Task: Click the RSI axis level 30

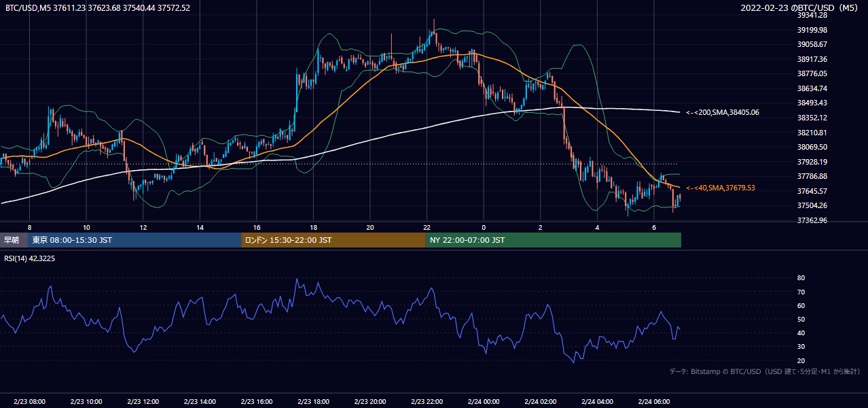Action: pos(801,347)
